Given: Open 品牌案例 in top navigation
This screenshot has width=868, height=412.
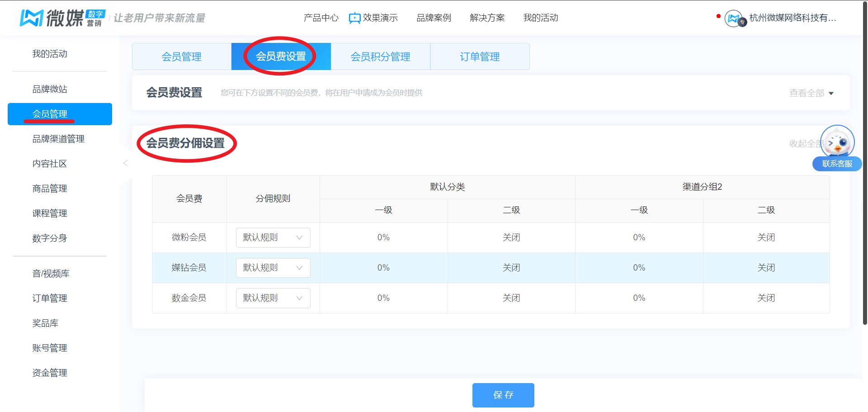Looking at the screenshot, I should 434,18.
